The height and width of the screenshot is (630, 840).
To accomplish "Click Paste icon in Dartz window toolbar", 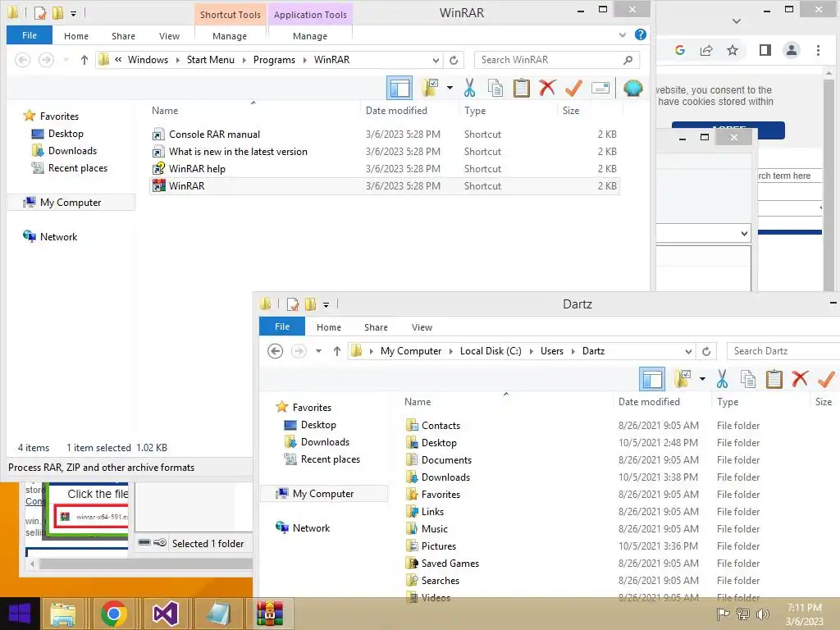I will (x=774, y=379).
